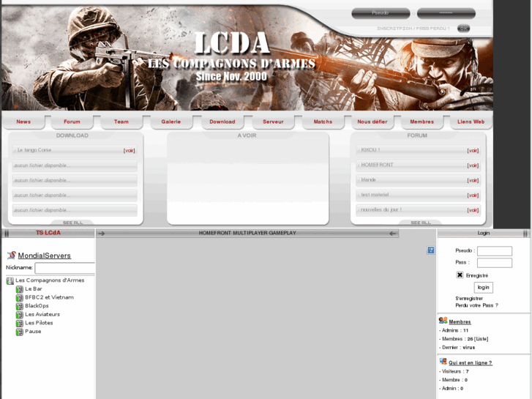
Task: Open the Inscription / Pass perdu link
Action: [413, 29]
